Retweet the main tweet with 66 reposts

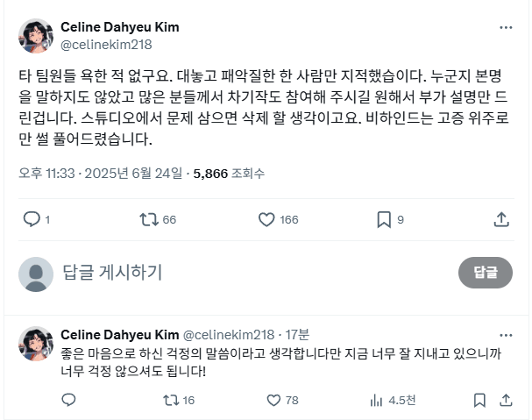tap(148, 219)
